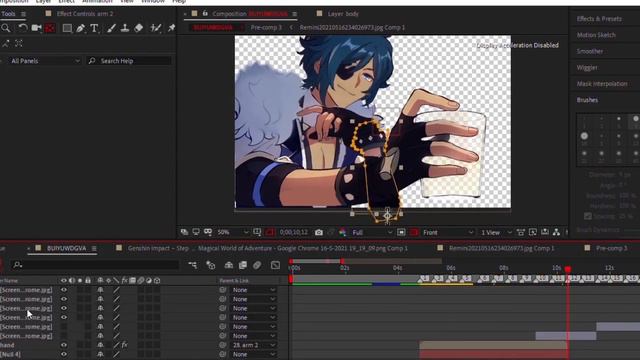Screen dimensions: 640x360
Task: Open the composition flowchart icon in the viewer bar
Action: 556,232
